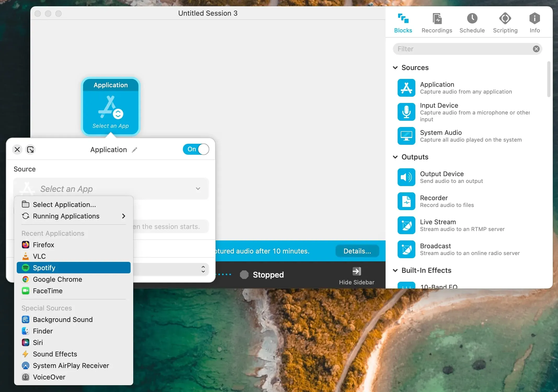The image size is (558, 392).
Task: Click the Output Device icon
Action: pos(406,177)
